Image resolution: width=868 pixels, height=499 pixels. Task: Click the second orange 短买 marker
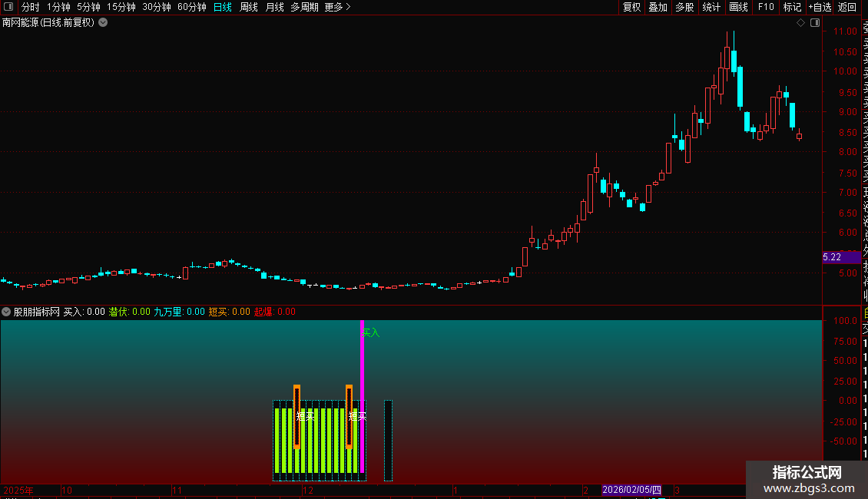pos(349,417)
